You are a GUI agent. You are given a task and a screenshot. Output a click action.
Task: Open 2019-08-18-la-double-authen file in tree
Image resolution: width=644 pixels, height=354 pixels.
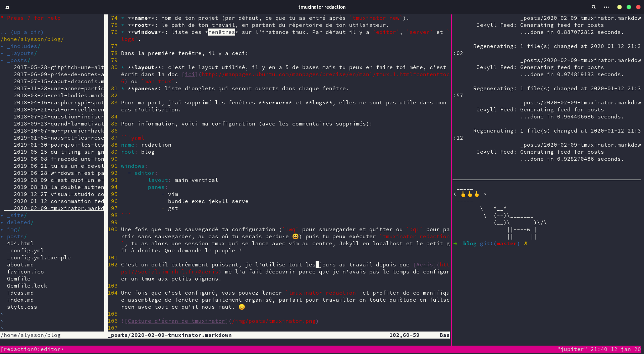point(59,187)
